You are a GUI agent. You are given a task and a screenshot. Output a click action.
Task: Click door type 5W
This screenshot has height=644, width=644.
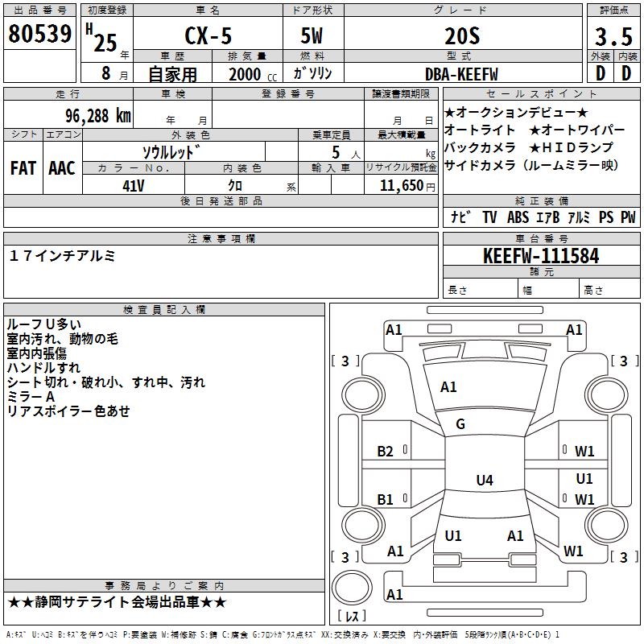[x=312, y=35]
